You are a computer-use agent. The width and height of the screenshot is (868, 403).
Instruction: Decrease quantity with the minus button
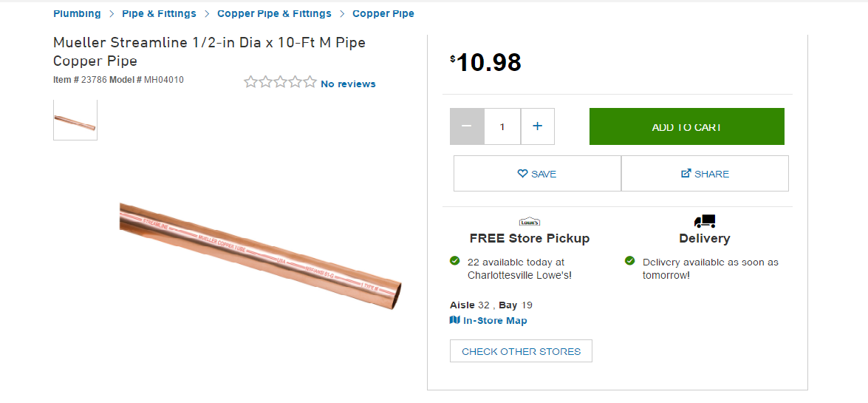click(x=467, y=126)
